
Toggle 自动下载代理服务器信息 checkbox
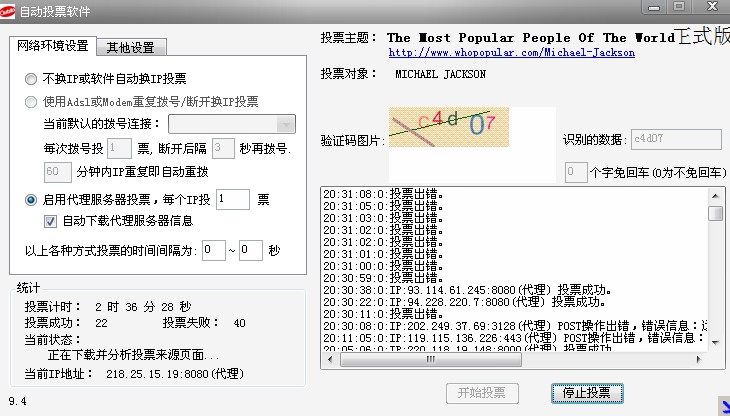50,221
